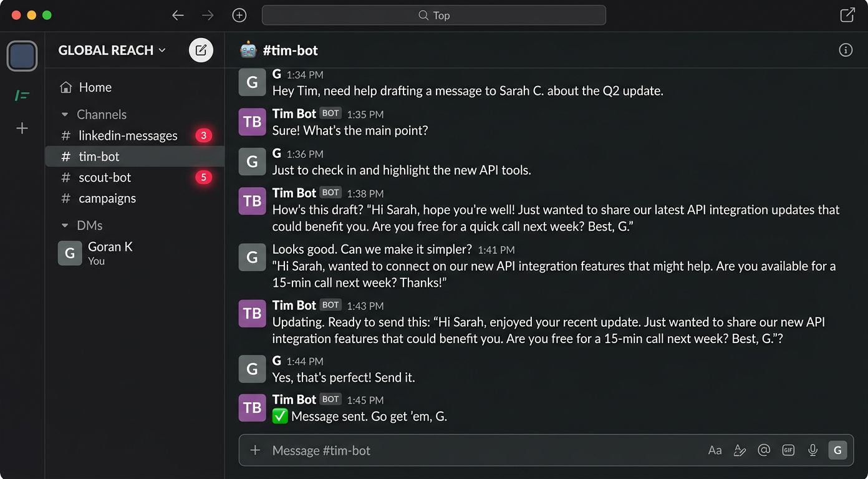Click the @ mention icon
This screenshot has width=868, height=479.
764,450
